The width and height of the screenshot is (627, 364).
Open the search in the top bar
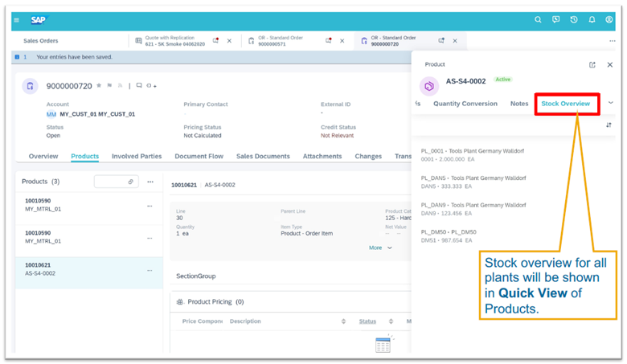coord(538,19)
